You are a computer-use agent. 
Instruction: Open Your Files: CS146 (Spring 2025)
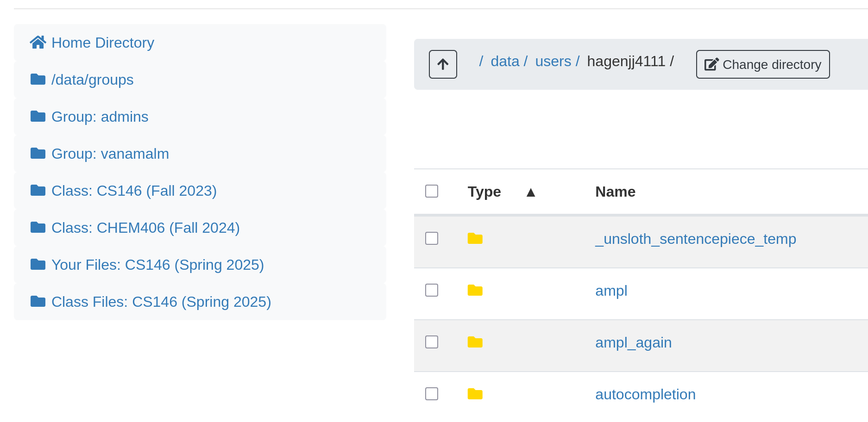click(157, 264)
